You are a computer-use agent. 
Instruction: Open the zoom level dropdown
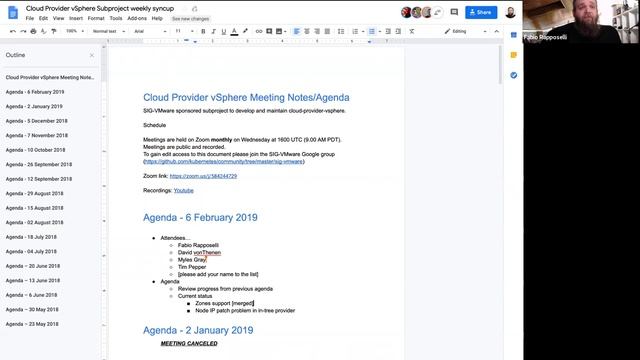(x=75, y=31)
